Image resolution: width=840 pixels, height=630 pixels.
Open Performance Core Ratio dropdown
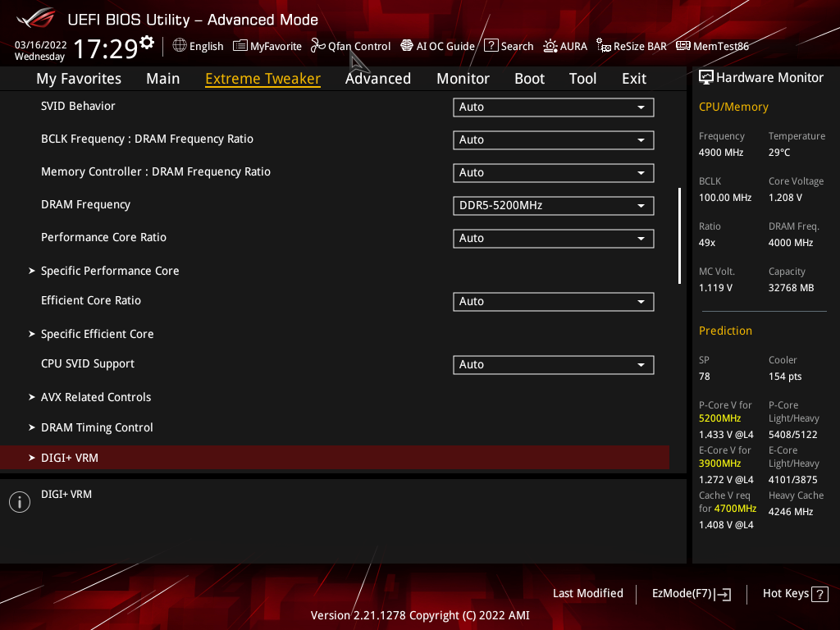click(x=554, y=239)
